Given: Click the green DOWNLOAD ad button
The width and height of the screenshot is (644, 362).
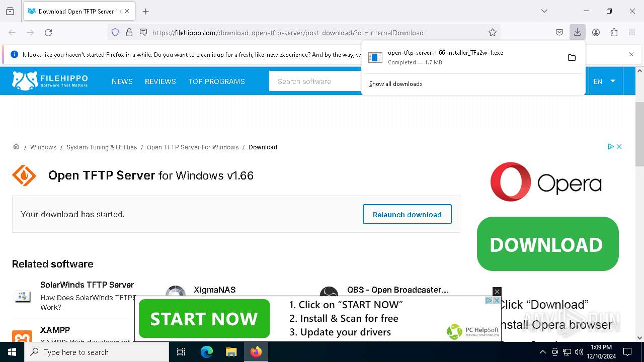Looking at the screenshot, I should coord(547,244).
